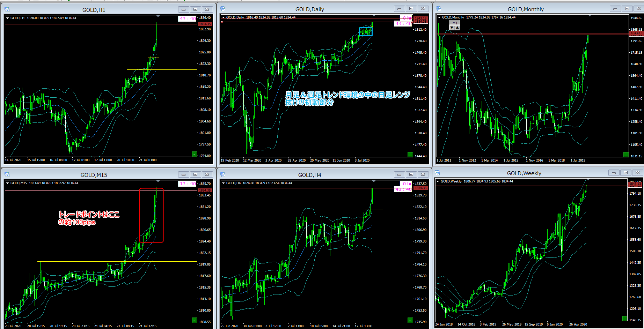Click the Y1 label on Monthly chart
This screenshot has height=329, width=644.
pyautogui.click(x=455, y=23)
